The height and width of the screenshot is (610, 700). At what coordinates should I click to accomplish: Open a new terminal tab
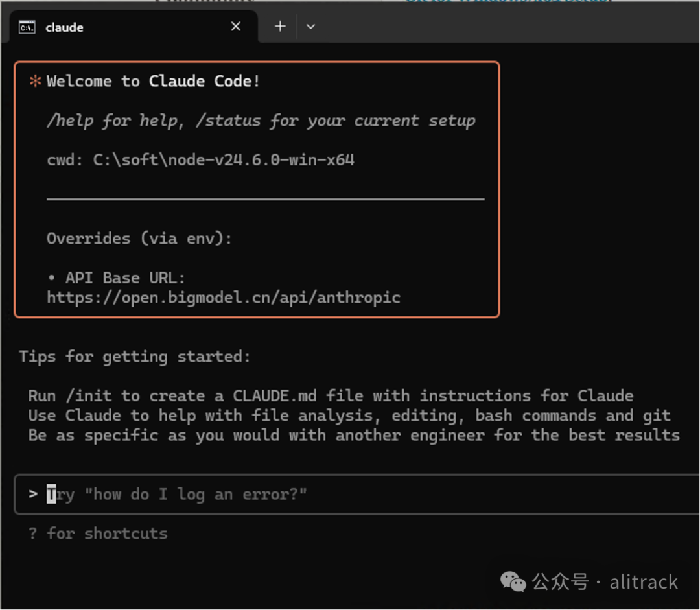(x=280, y=27)
